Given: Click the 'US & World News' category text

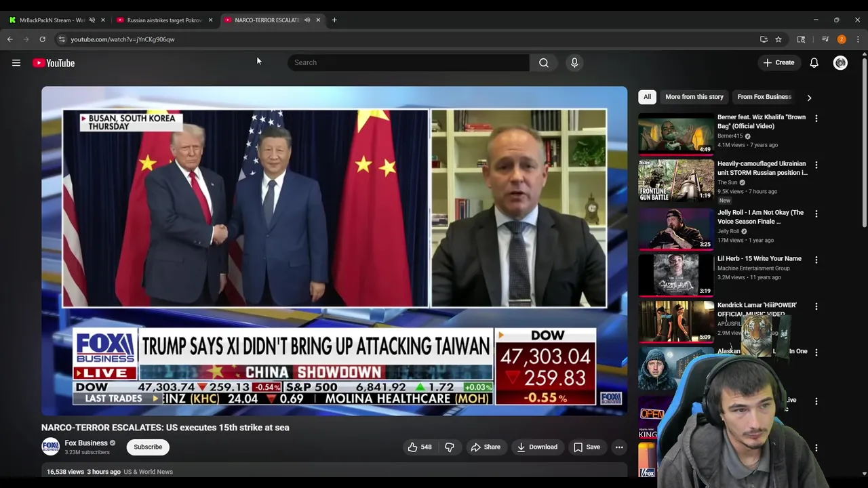Looking at the screenshot, I should click(148, 472).
